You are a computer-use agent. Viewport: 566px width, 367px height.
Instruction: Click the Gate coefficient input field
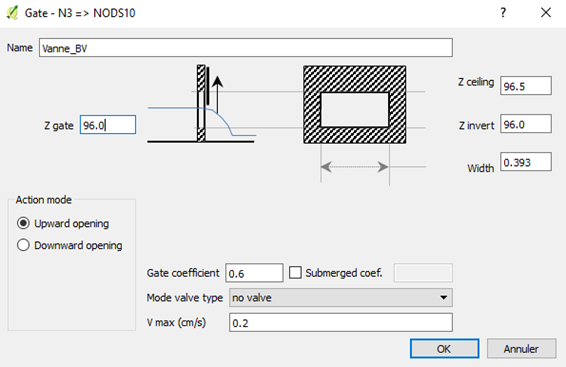[x=254, y=273]
